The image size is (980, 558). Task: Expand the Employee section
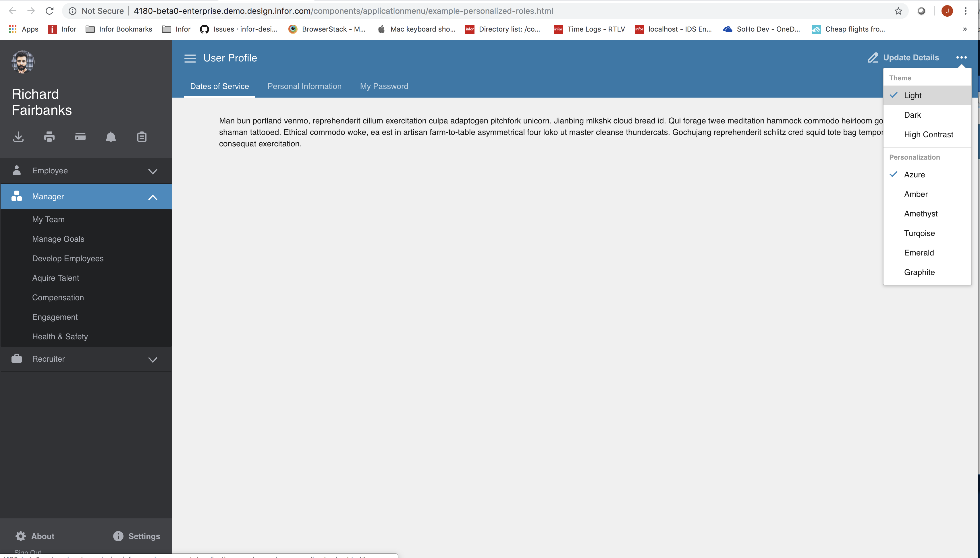pyautogui.click(x=153, y=171)
